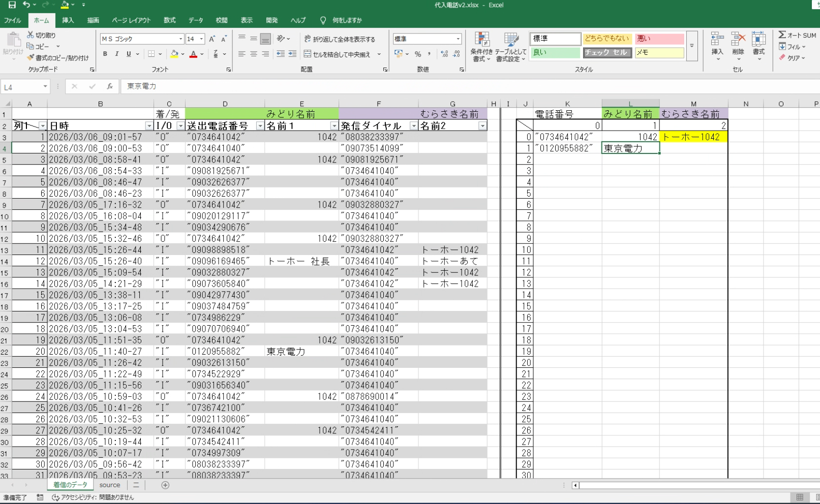Open the number format dropdown 標準

click(458, 39)
